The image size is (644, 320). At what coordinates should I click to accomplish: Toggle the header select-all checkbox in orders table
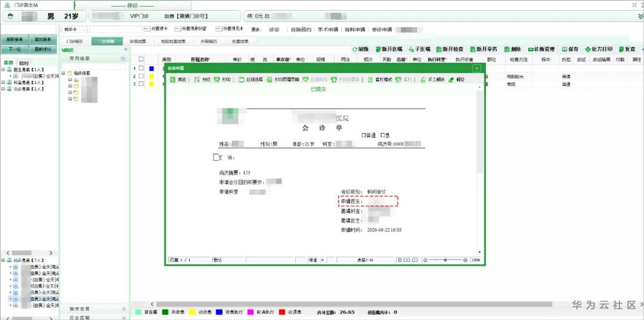point(141,59)
